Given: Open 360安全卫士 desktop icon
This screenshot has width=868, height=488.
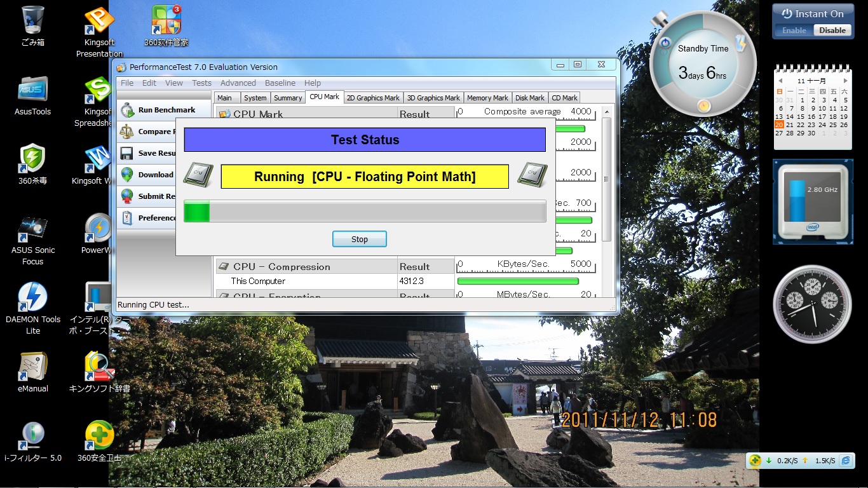Looking at the screenshot, I should click(x=99, y=442).
